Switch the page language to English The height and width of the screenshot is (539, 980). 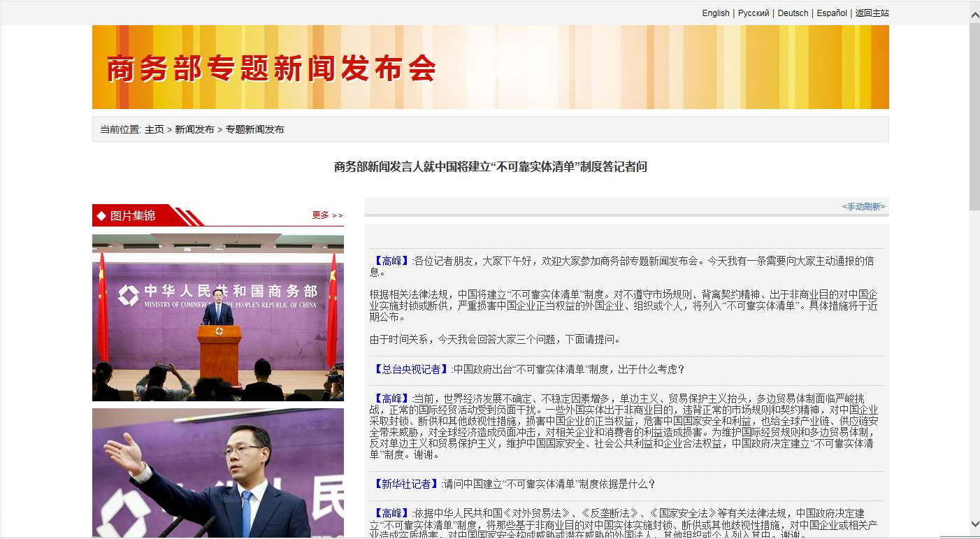(x=715, y=13)
